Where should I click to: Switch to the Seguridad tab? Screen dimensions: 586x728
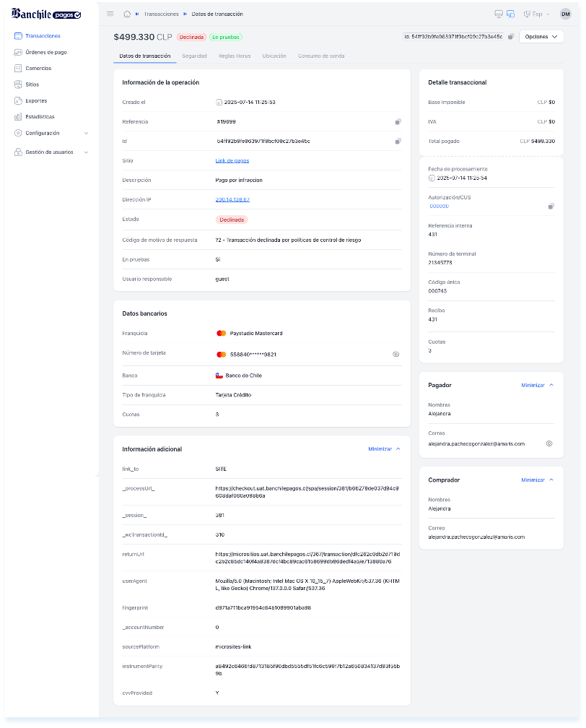[x=194, y=56]
